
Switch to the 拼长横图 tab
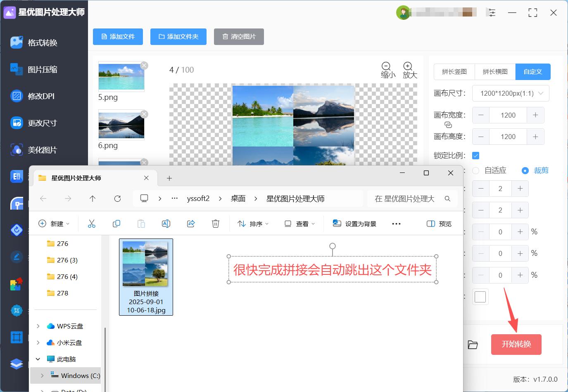pyautogui.click(x=494, y=71)
